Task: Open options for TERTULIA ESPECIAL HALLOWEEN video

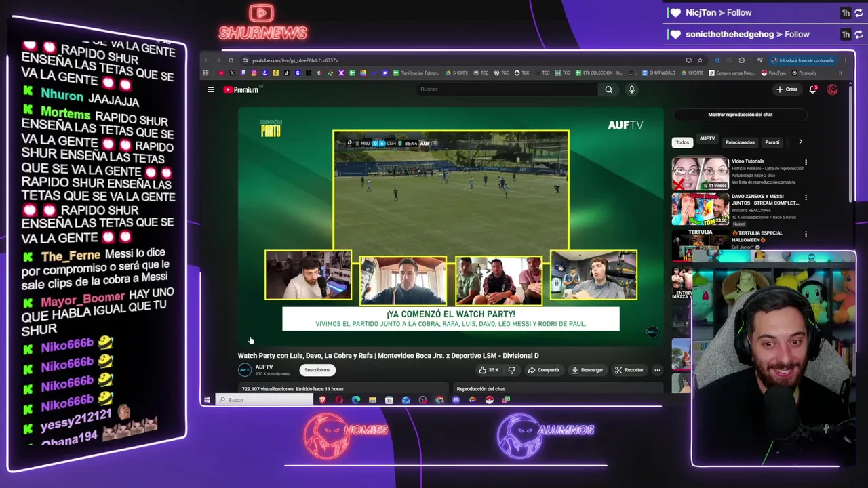Action: [806, 235]
